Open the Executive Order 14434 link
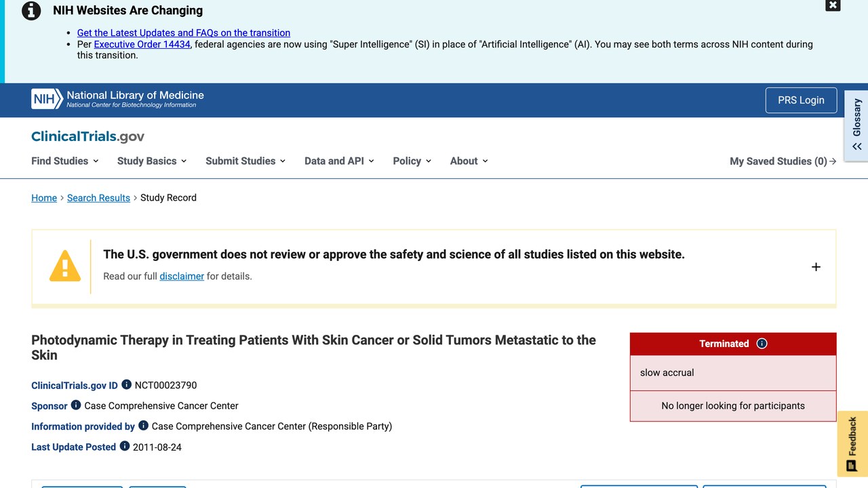Screen dimensions: 868x488 click(142, 44)
